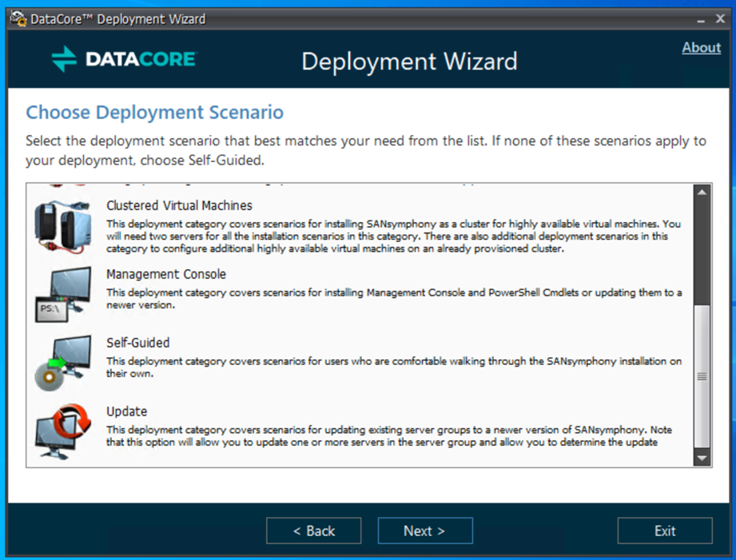Open the About page

[701, 47]
